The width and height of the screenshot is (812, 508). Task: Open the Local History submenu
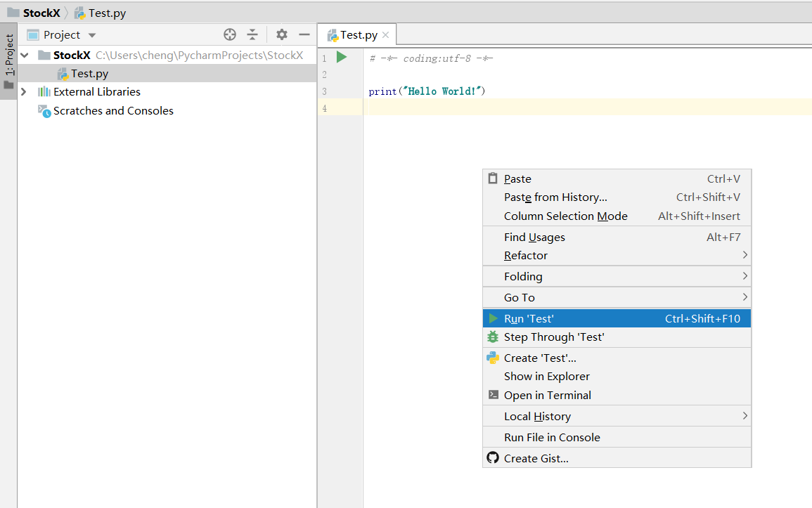point(537,416)
